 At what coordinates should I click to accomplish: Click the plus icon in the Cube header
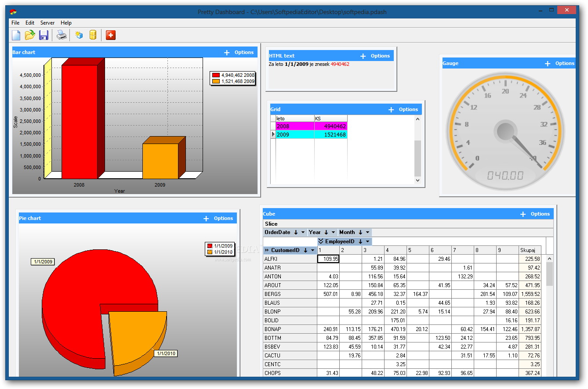click(523, 214)
